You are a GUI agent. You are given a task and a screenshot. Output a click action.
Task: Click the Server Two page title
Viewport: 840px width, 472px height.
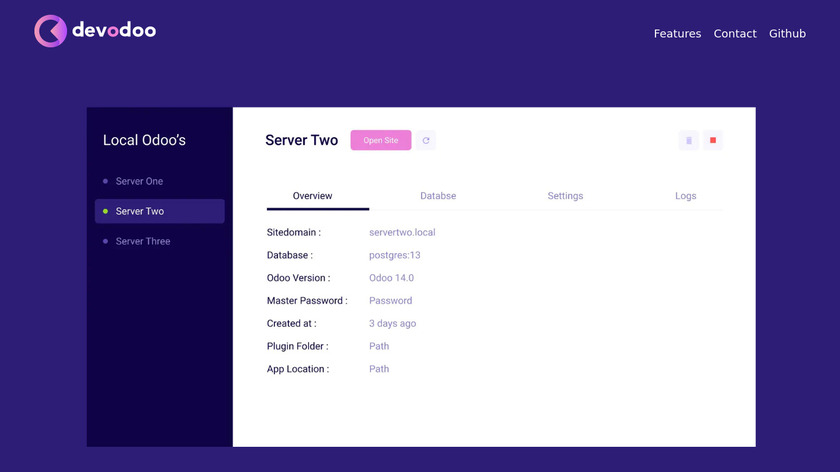pyautogui.click(x=302, y=140)
